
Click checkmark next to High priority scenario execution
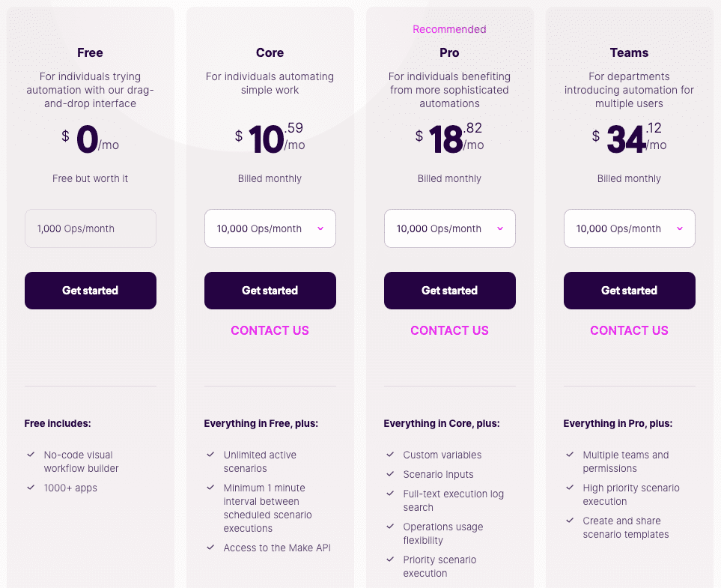pyautogui.click(x=570, y=488)
